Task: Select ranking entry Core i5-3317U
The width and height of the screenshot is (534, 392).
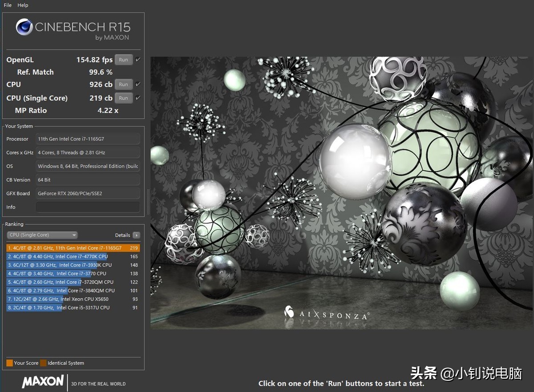Action: pos(73,308)
